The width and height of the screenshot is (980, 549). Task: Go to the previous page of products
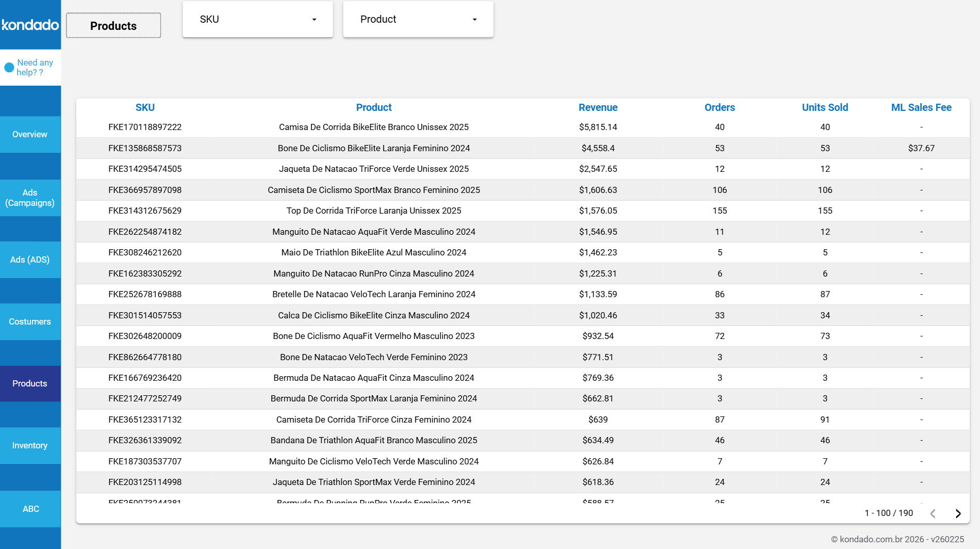tap(933, 513)
